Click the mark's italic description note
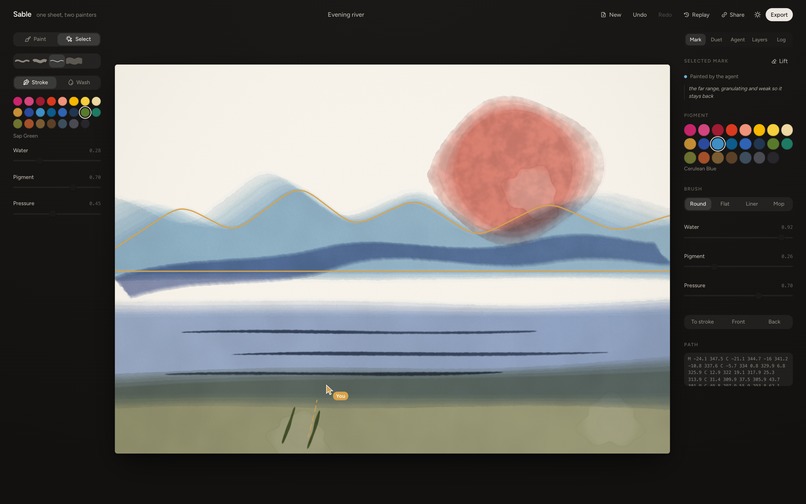Viewport: 806px width, 504px height. click(x=736, y=92)
